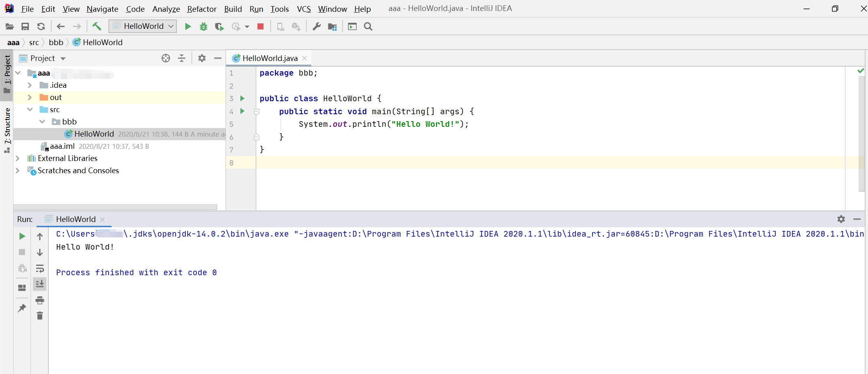
Task: Navigate forward with the right arrow
Action: (77, 26)
